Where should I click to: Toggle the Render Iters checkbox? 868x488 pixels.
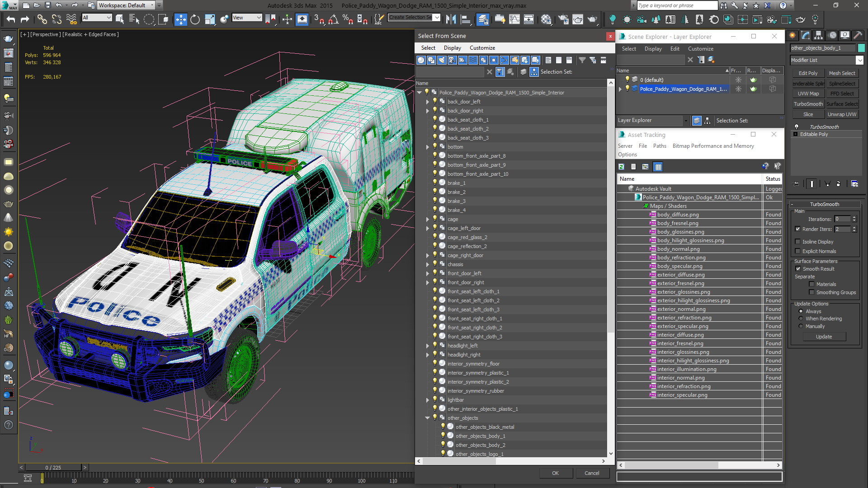[x=798, y=229]
